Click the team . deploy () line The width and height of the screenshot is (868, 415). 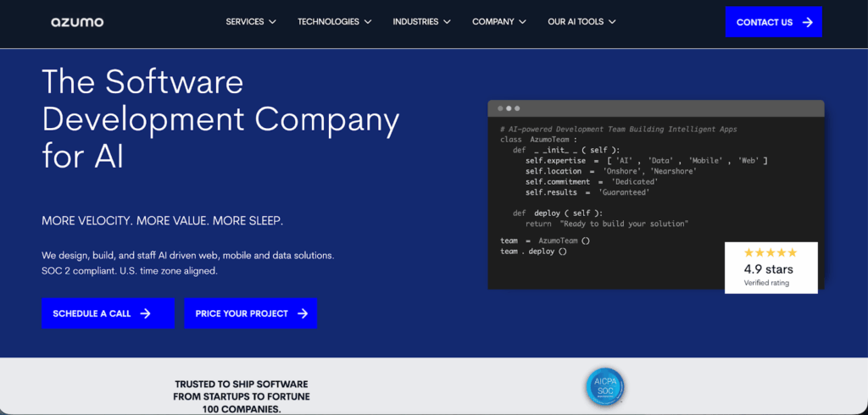[533, 252]
